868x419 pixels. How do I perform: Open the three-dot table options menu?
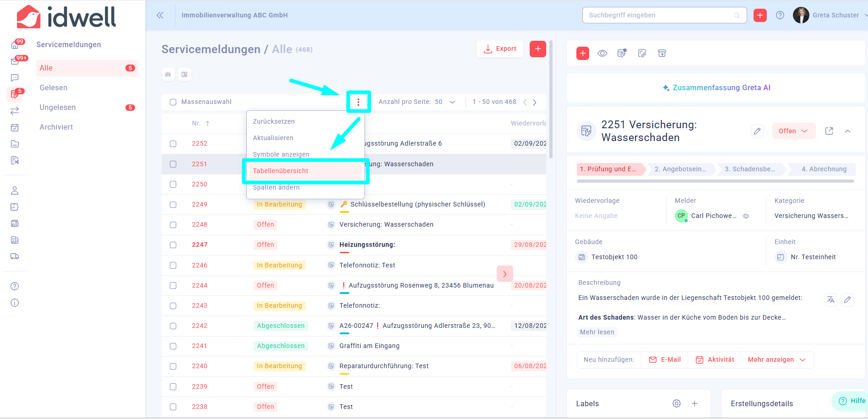(358, 102)
